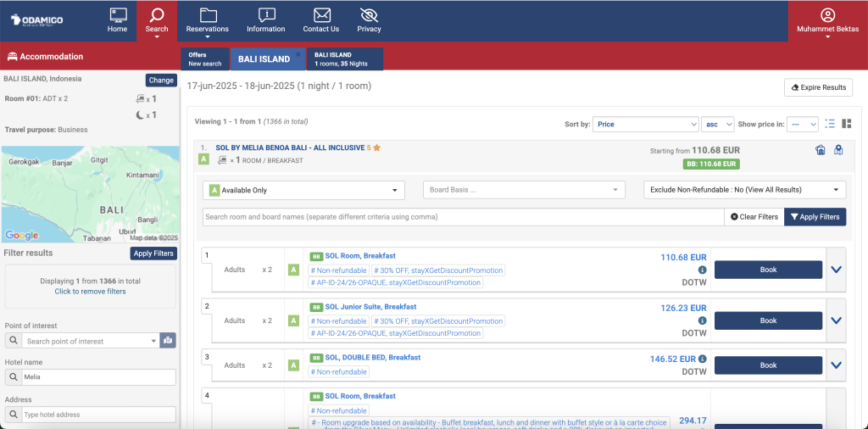
Task: Open the Sort by Price dropdown
Action: 645,124
